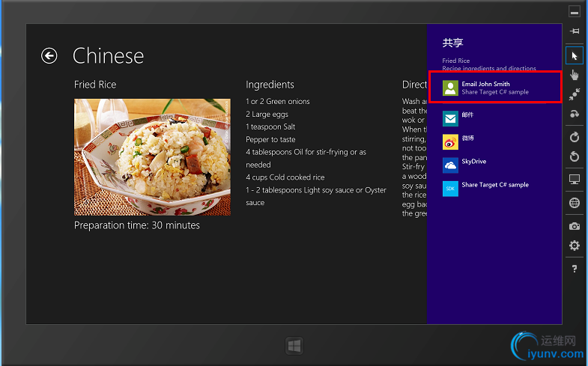Click 'Preparation time: 30 minutes' text
This screenshot has width=588, height=366.
pyautogui.click(x=137, y=225)
